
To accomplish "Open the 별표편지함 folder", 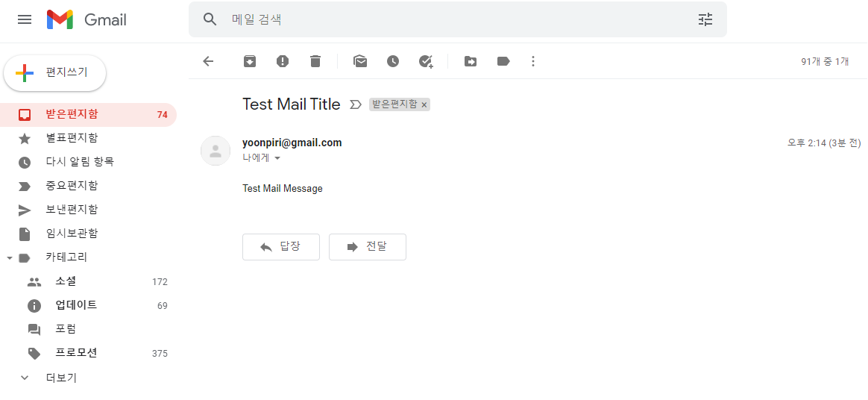I will 89,139.
